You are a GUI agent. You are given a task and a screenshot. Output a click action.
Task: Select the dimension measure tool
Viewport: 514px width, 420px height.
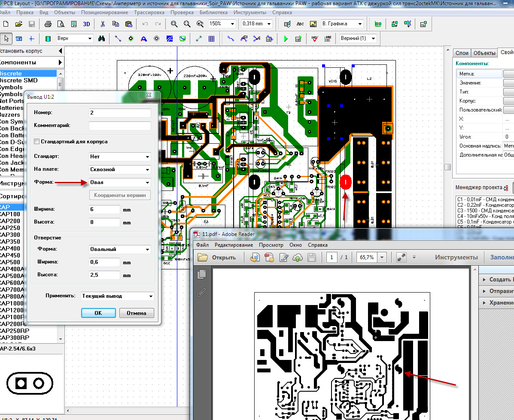point(199,39)
